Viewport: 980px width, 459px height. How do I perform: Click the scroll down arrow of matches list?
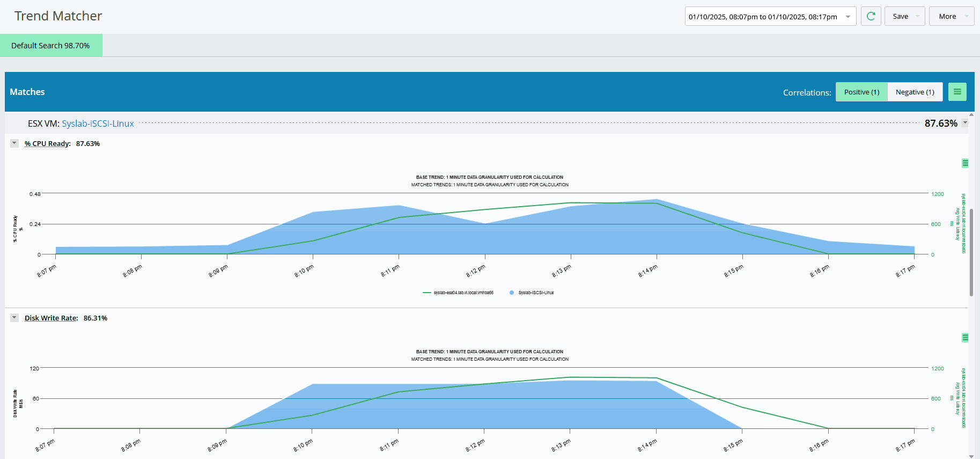click(x=971, y=456)
